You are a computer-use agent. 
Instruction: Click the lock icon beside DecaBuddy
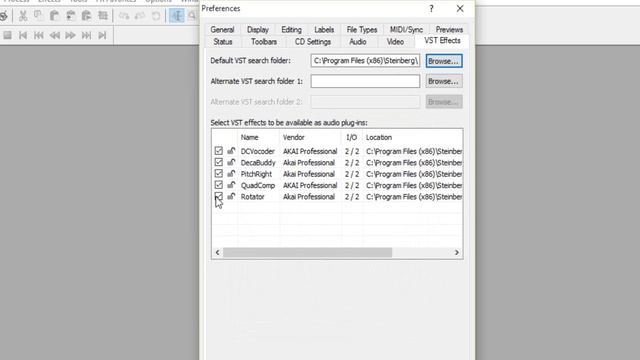(231, 162)
